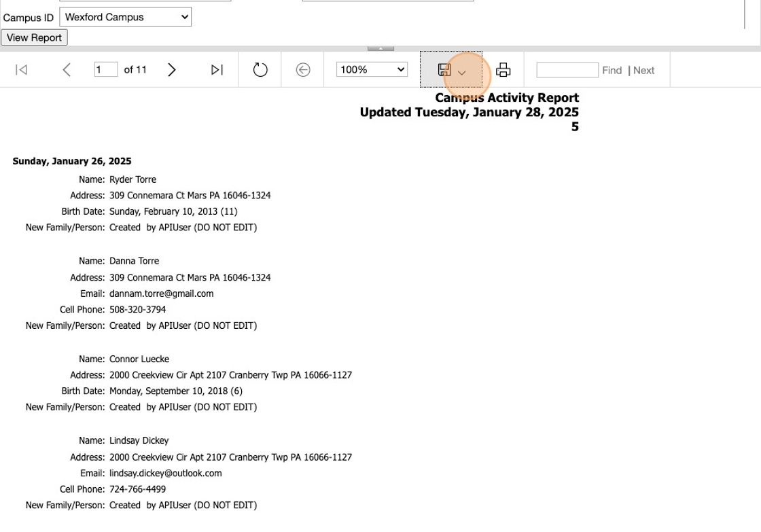Select the 'of 11' page count text
The image size is (761, 532).
coord(135,70)
